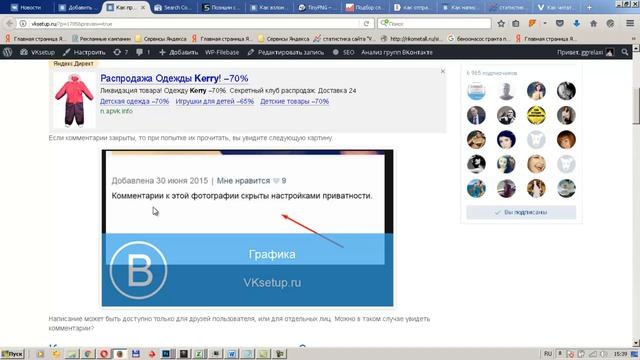Viewport: 640px width, 360px height.
Task: Open the 'http://ikometall.ru' bookmark
Action: click(x=411, y=39)
